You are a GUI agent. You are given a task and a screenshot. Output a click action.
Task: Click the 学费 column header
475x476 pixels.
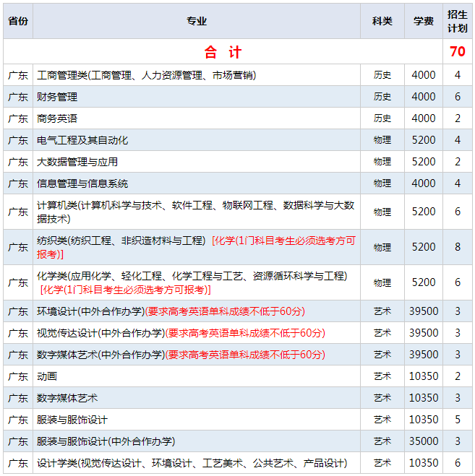(x=424, y=21)
